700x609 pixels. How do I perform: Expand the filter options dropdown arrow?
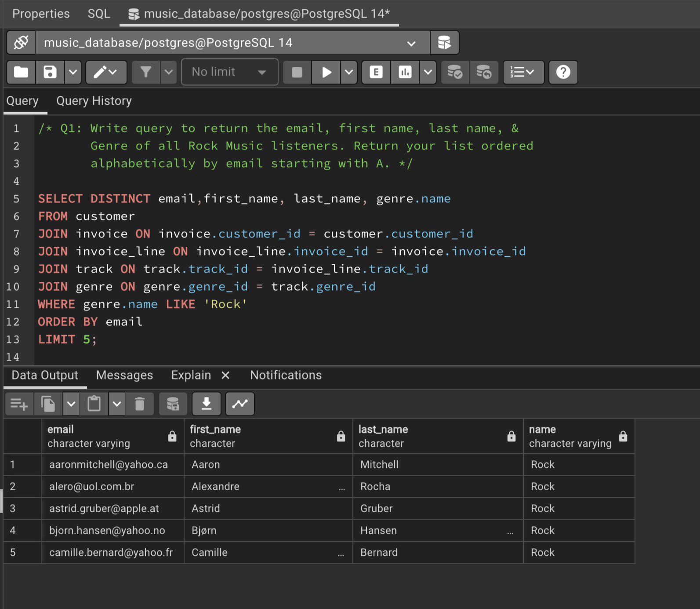pos(169,72)
